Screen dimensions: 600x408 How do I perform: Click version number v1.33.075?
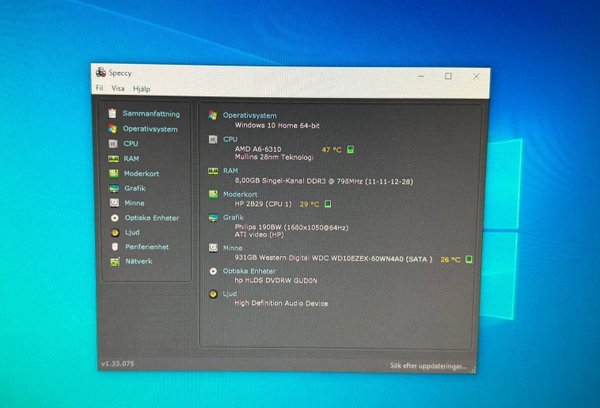(x=117, y=364)
